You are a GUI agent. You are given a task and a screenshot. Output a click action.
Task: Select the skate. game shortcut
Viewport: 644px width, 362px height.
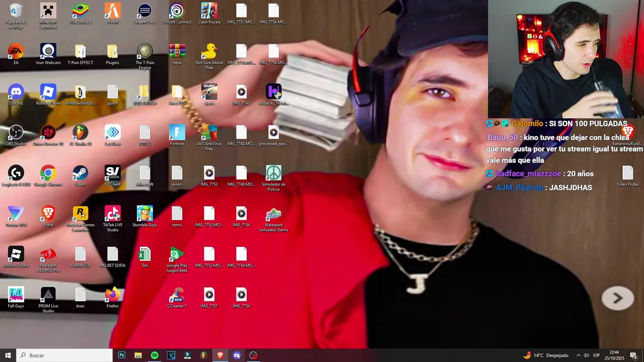(x=209, y=95)
